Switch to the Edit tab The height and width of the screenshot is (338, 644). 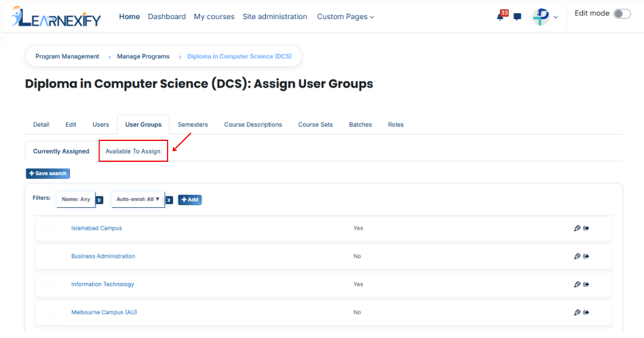(x=70, y=125)
